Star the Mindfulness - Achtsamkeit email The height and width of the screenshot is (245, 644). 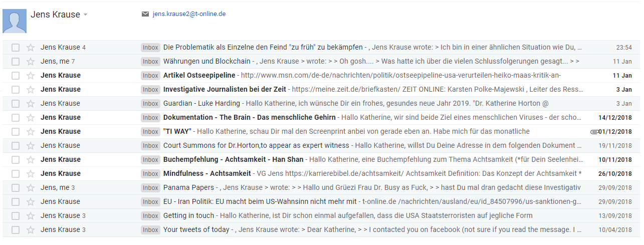point(31,174)
